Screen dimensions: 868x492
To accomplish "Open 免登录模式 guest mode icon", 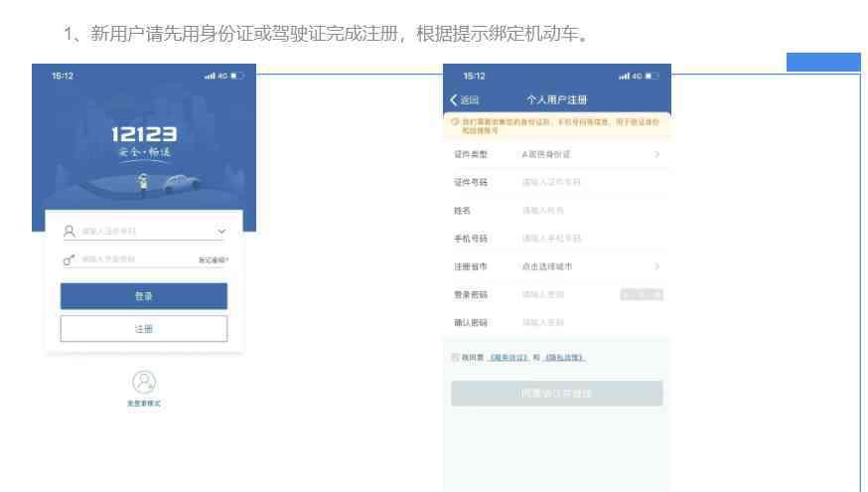I will click(145, 382).
